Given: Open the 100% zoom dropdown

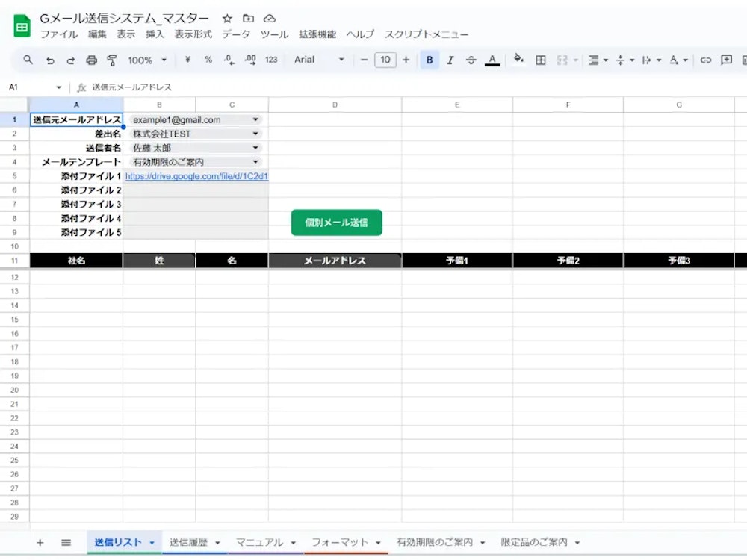Looking at the screenshot, I should pyautogui.click(x=147, y=60).
